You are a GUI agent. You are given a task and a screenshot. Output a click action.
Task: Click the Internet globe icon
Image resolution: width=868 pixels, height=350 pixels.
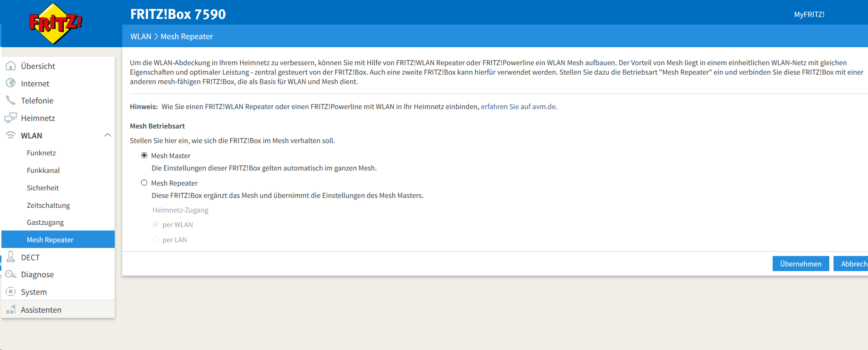[x=10, y=83]
